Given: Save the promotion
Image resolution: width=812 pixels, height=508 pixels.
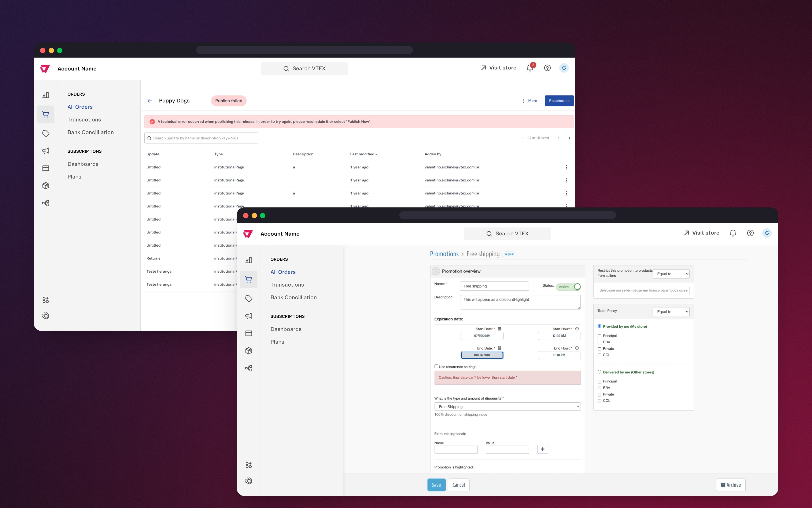Looking at the screenshot, I should point(436,485).
